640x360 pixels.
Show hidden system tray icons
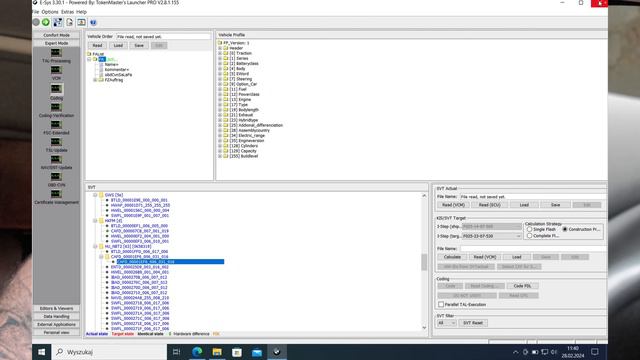[516, 352]
